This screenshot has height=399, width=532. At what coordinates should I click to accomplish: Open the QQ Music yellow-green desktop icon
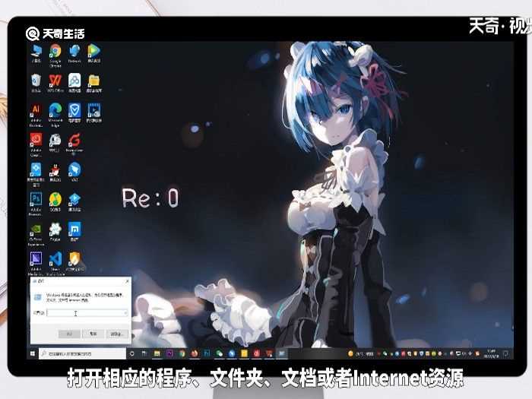(x=55, y=202)
